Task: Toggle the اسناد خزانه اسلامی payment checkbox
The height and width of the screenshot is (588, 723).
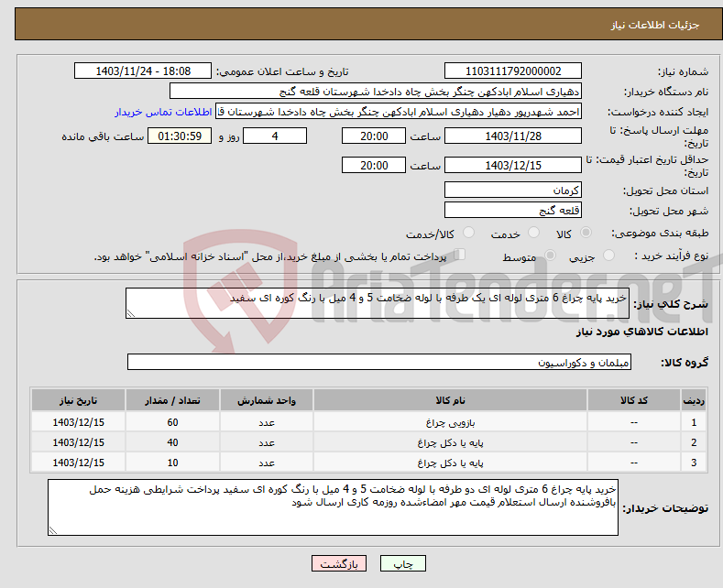Action: coord(459,255)
